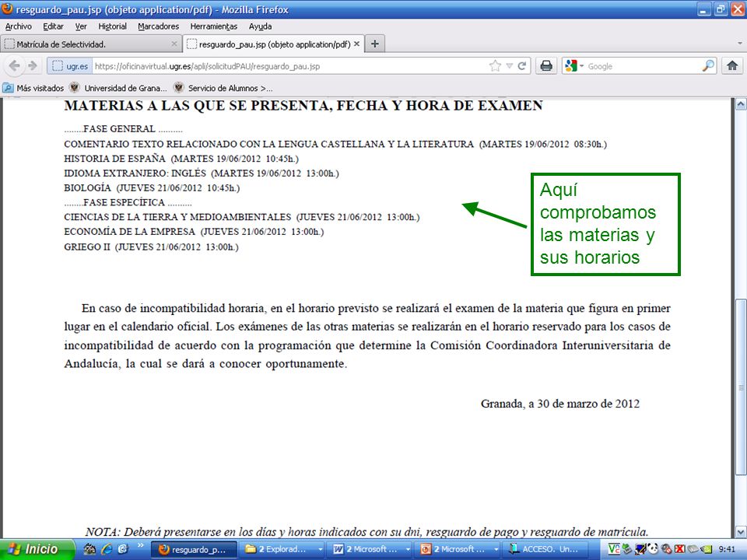This screenshot has width=747, height=560.
Task: Click the CIENCIAS DE LA TIERRA Y MEDIOAMBIENTALES line
Action: coord(241,217)
